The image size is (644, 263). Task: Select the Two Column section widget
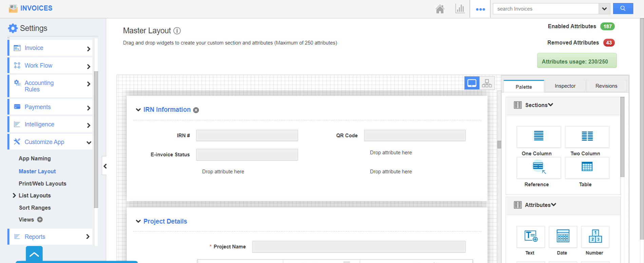pyautogui.click(x=587, y=137)
